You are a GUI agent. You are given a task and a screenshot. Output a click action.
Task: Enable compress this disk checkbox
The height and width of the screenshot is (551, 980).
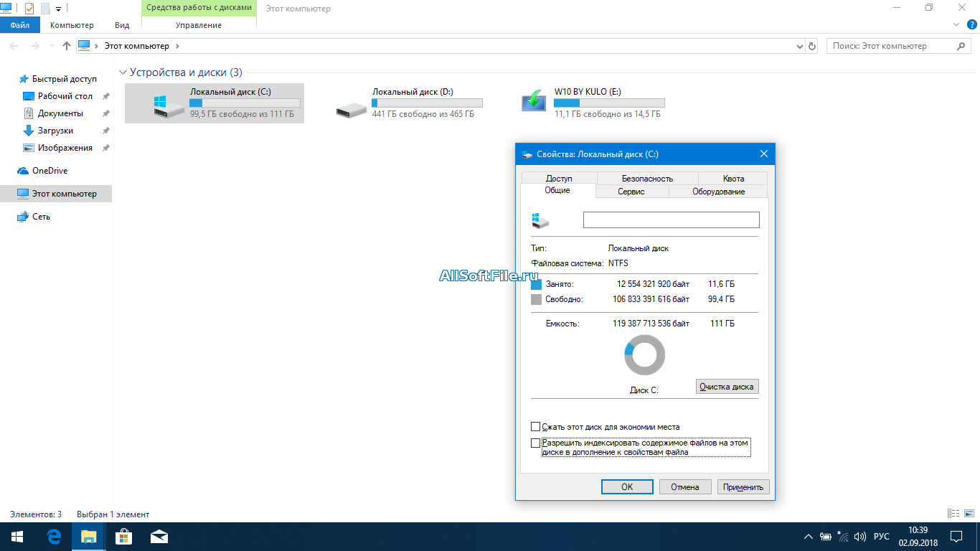point(535,427)
